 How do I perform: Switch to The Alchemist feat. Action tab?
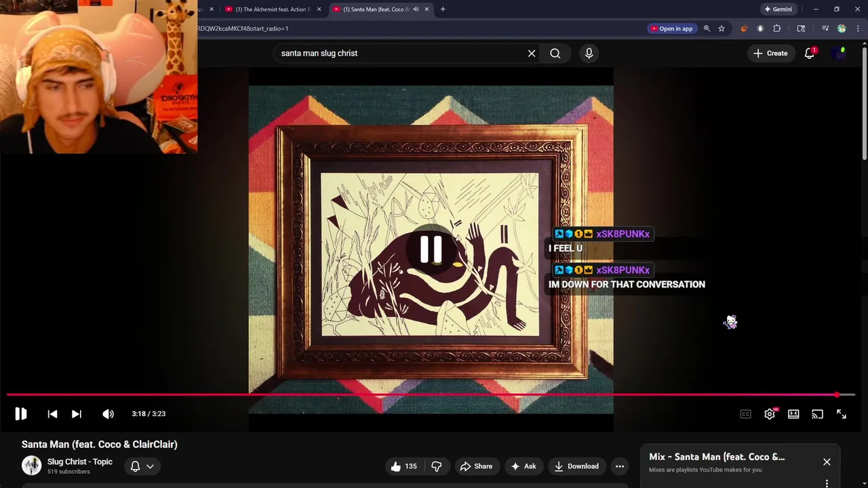[x=273, y=9]
